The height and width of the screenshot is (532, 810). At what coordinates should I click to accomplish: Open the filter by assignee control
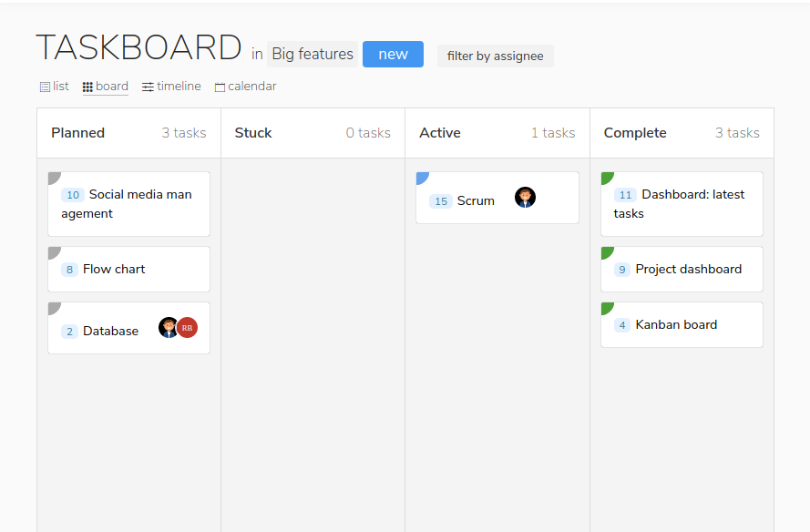[496, 56]
